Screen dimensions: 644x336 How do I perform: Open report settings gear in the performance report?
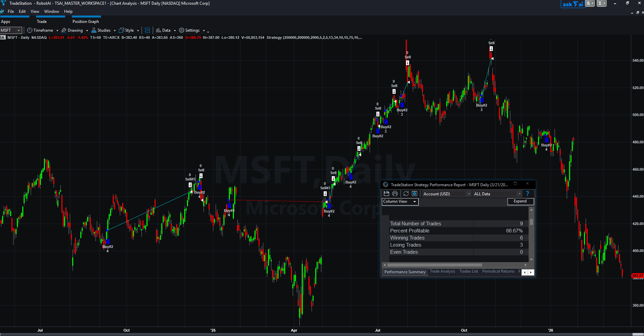[x=414, y=193]
